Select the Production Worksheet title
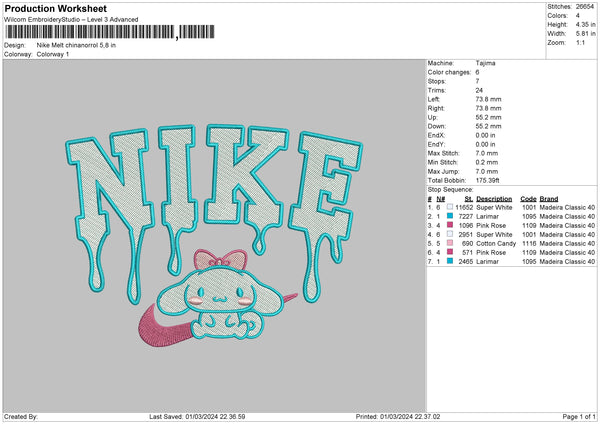Image resolution: width=600 pixels, height=424 pixels. click(x=55, y=8)
